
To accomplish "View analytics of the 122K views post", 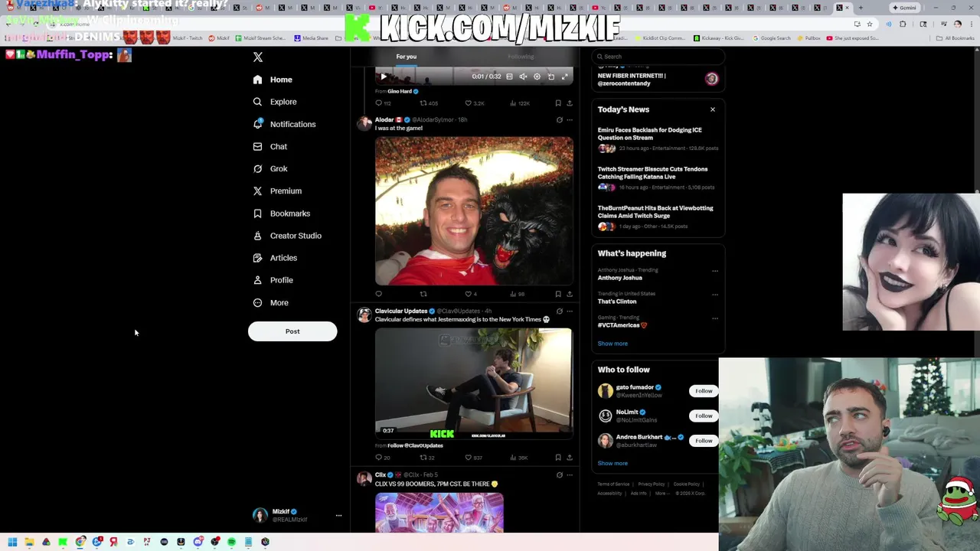I will pos(520,103).
